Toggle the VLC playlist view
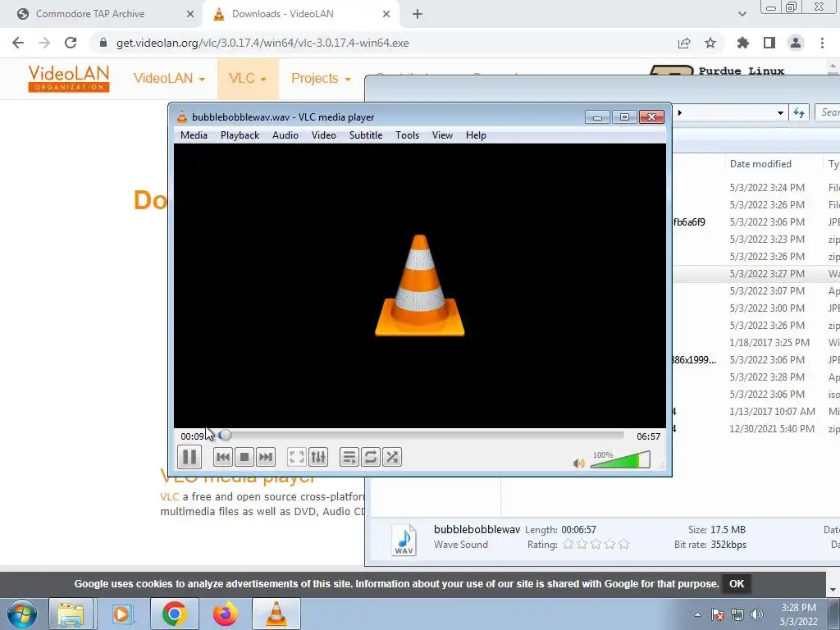 (349, 457)
